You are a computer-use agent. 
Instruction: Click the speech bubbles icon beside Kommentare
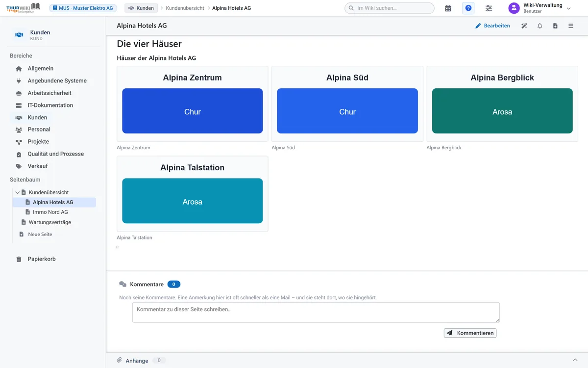(x=123, y=284)
